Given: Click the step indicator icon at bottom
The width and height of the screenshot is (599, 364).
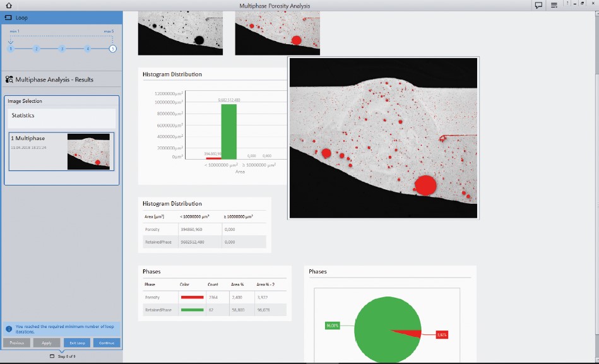Looking at the screenshot, I should pos(52,357).
